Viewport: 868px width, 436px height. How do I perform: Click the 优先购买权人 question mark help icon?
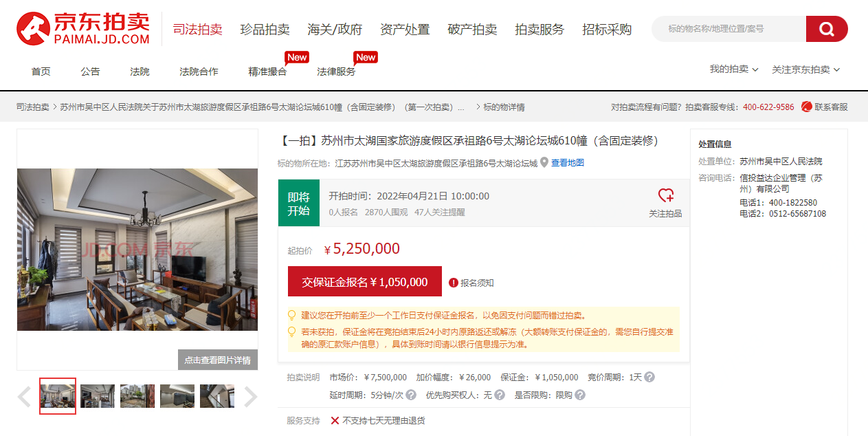[x=500, y=395]
